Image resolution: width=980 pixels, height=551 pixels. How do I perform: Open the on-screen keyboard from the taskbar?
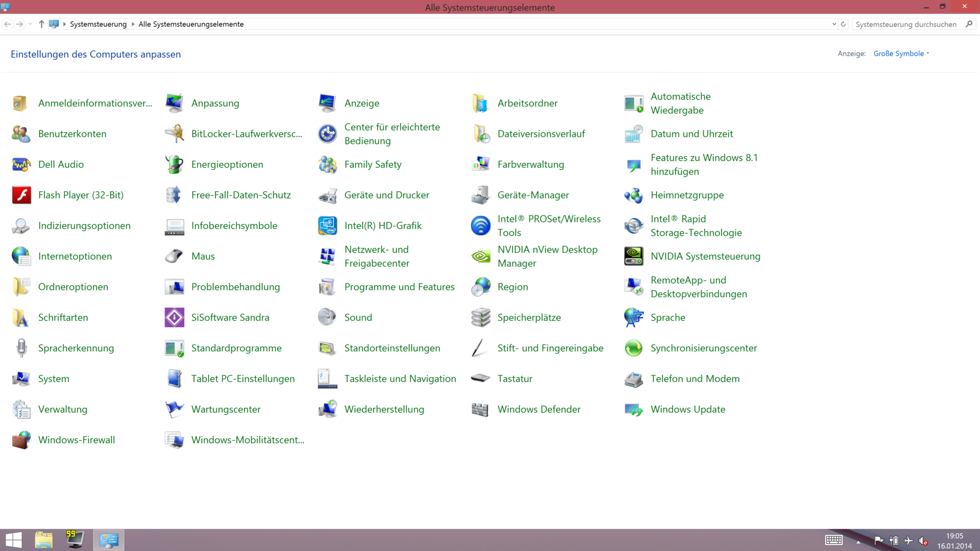point(834,540)
